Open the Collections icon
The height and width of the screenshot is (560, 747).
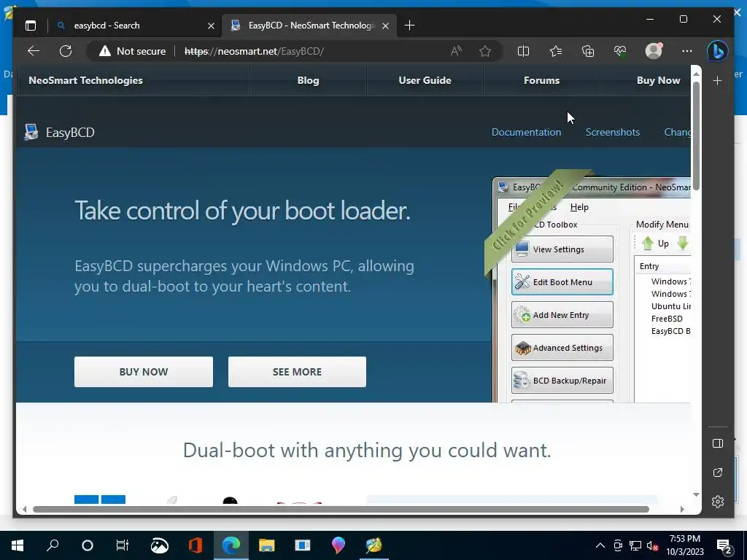[x=588, y=51]
